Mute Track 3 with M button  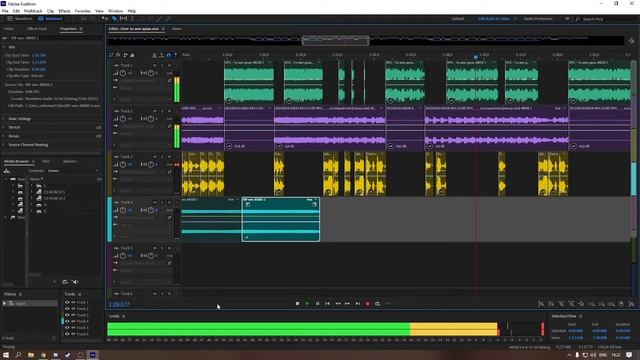pos(155,157)
